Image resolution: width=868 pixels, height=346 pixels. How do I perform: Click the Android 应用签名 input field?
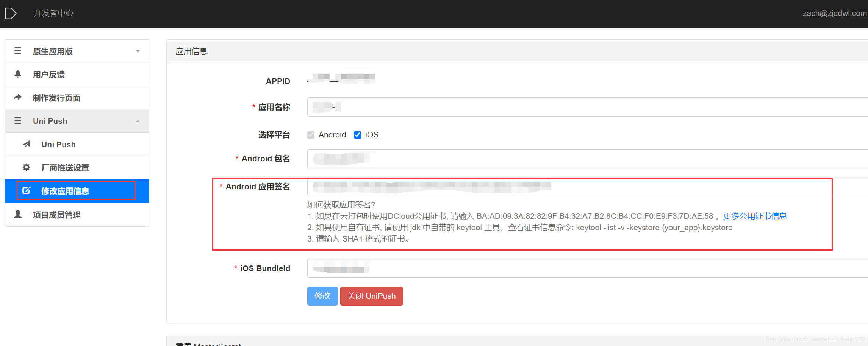(588, 187)
